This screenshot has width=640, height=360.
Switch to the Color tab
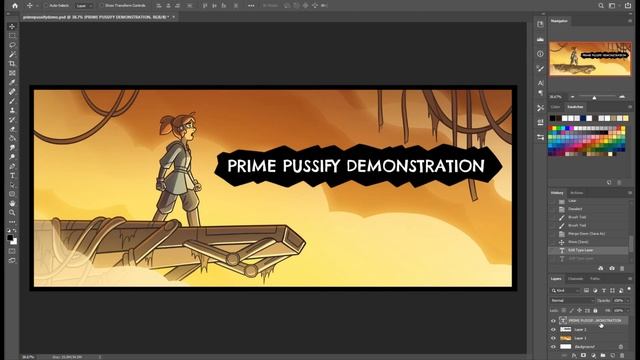pyautogui.click(x=556, y=107)
